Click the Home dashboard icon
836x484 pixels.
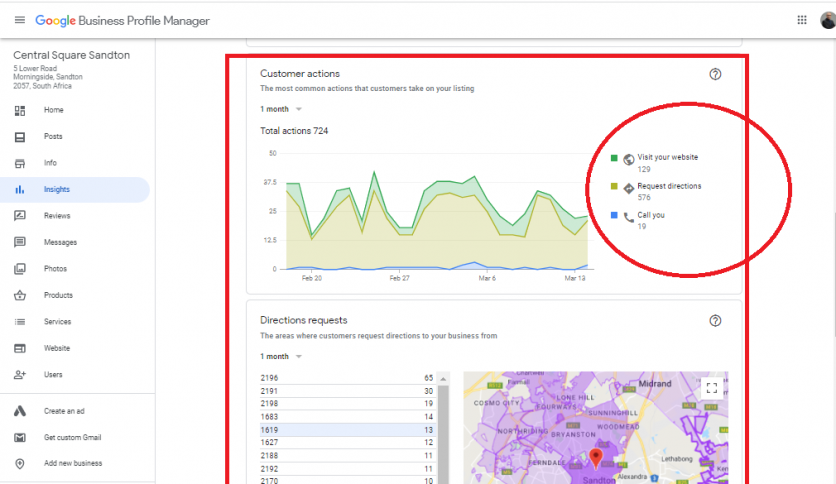20,110
